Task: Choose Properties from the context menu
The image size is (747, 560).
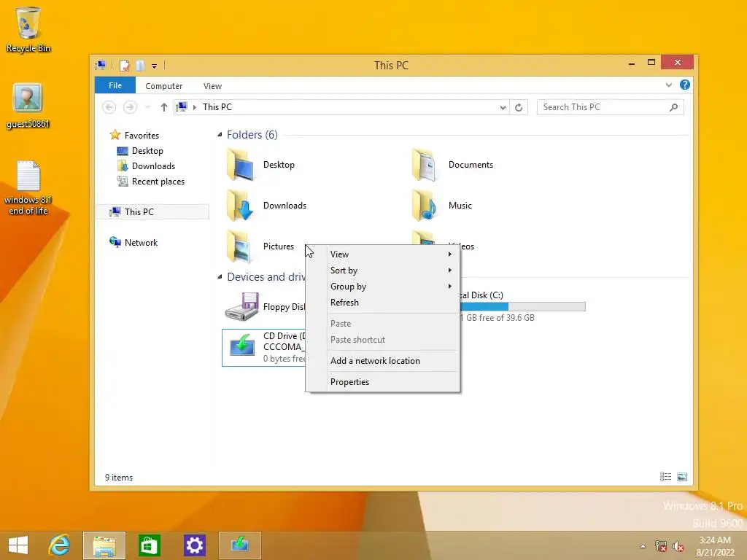Action: 382,382
